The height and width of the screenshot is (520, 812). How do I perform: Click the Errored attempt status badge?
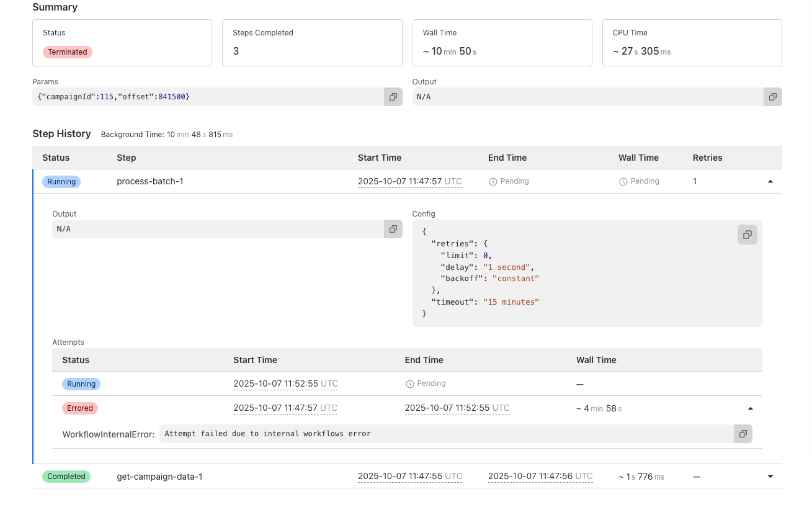(80, 408)
